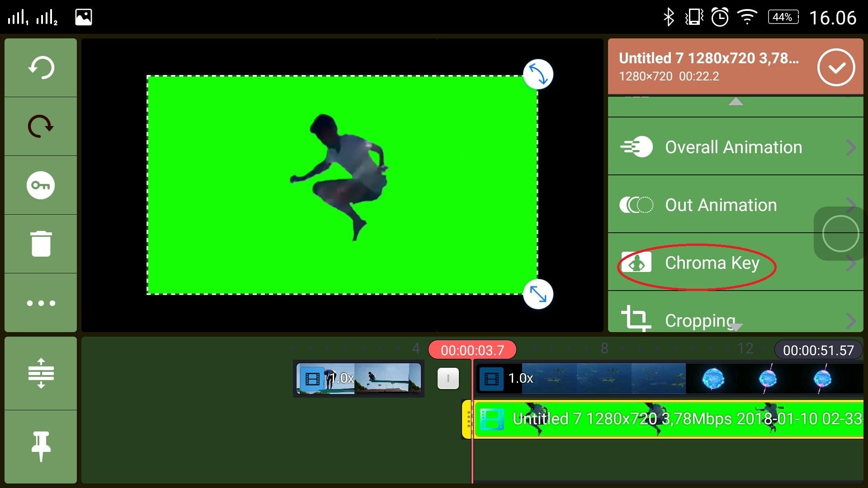
Task: Tap the Undo arrow icon
Action: [41, 68]
